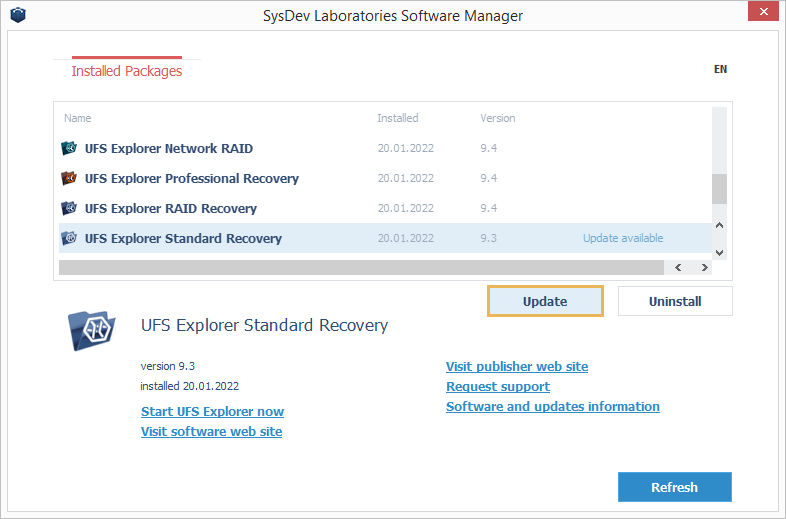The height and width of the screenshot is (519, 786).
Task: Click the Uninstall button
Action: tap(675, 301)
